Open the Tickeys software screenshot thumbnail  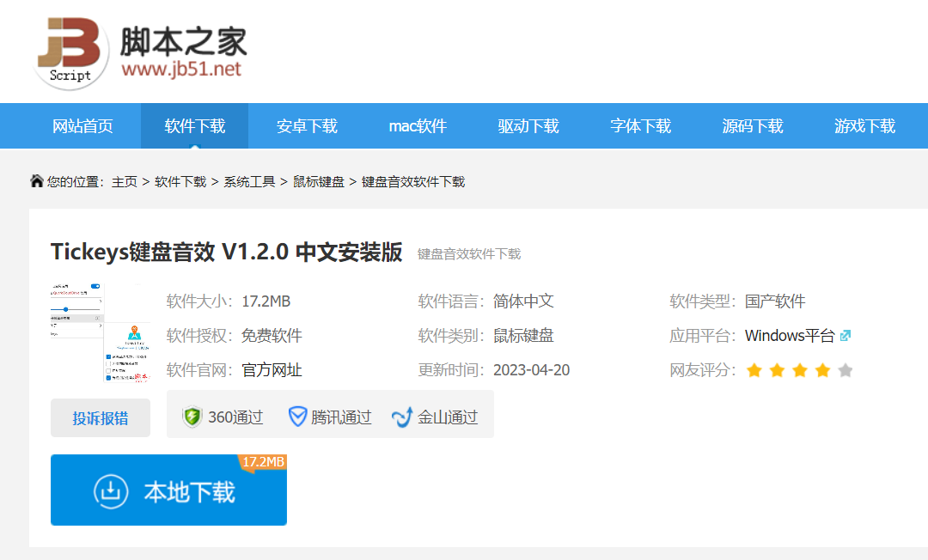pos(101,333)
